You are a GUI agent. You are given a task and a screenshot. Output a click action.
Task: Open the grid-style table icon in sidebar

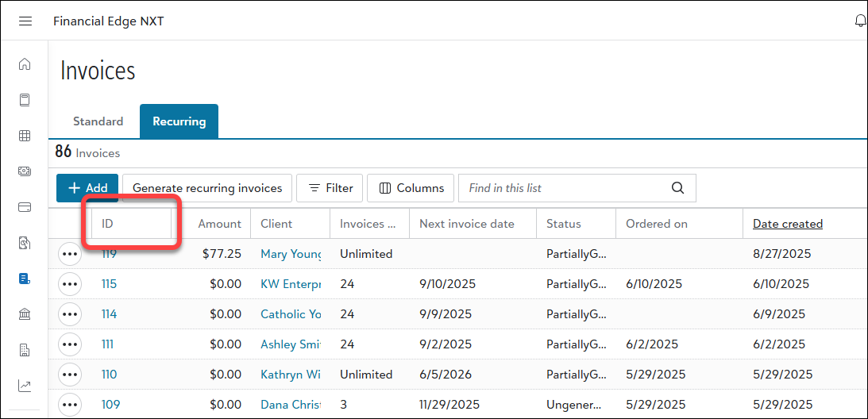pos(25,136)
